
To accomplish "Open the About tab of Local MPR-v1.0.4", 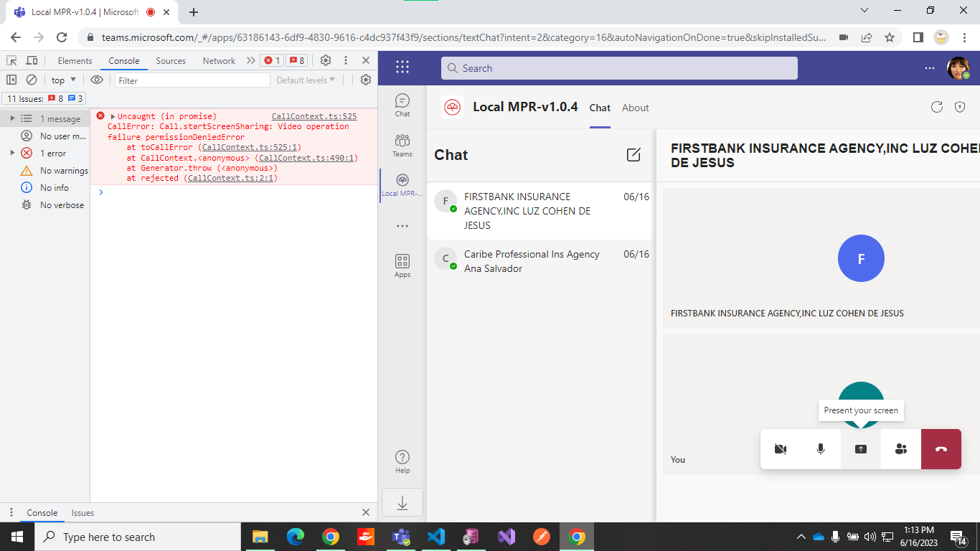I will click(635, 108).
